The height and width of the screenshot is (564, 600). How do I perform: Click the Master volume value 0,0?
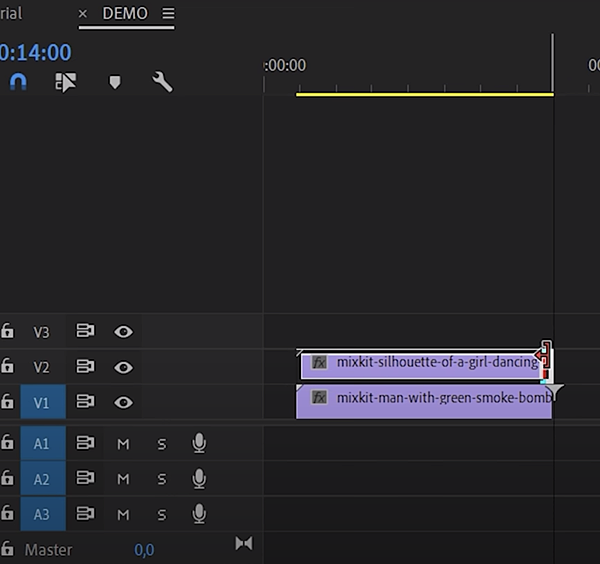144,550
